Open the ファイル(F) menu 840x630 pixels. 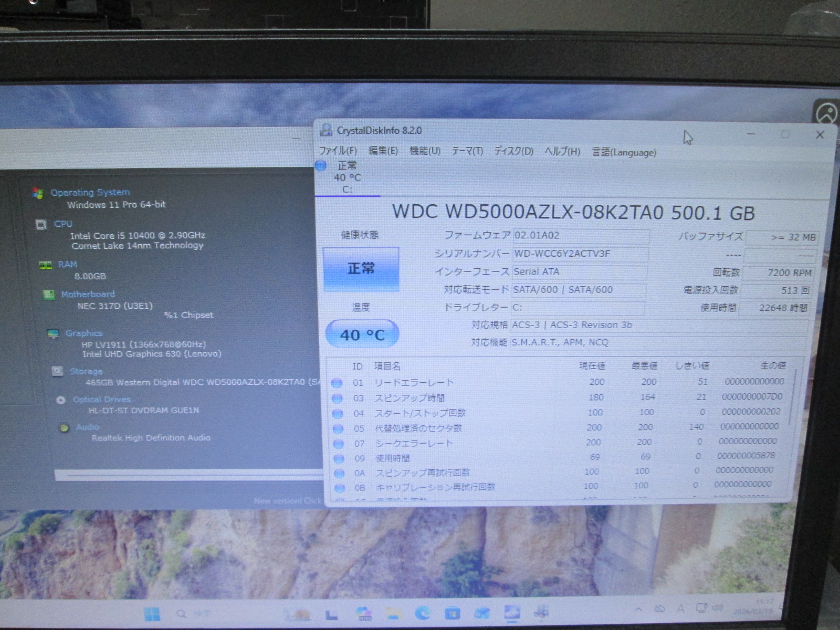[x=338, y=151]
